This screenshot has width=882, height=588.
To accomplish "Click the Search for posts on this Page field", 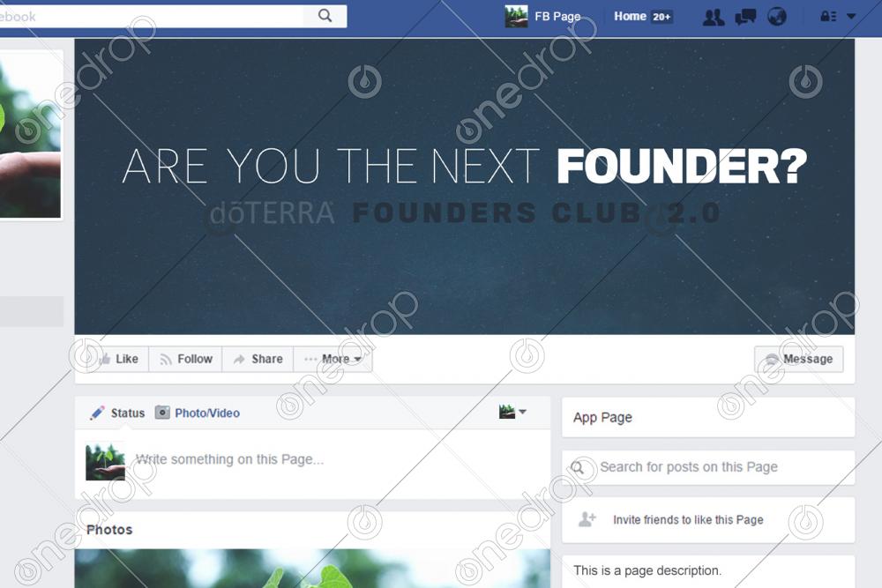I will point(708,467).
